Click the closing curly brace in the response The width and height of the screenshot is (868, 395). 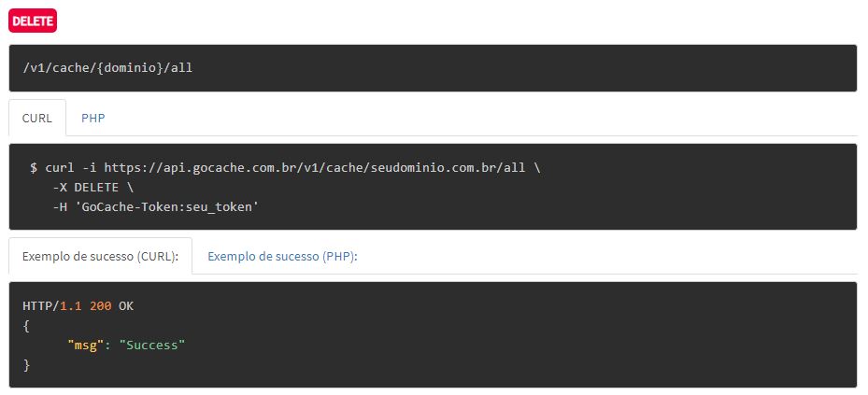(x=26, y=365)
